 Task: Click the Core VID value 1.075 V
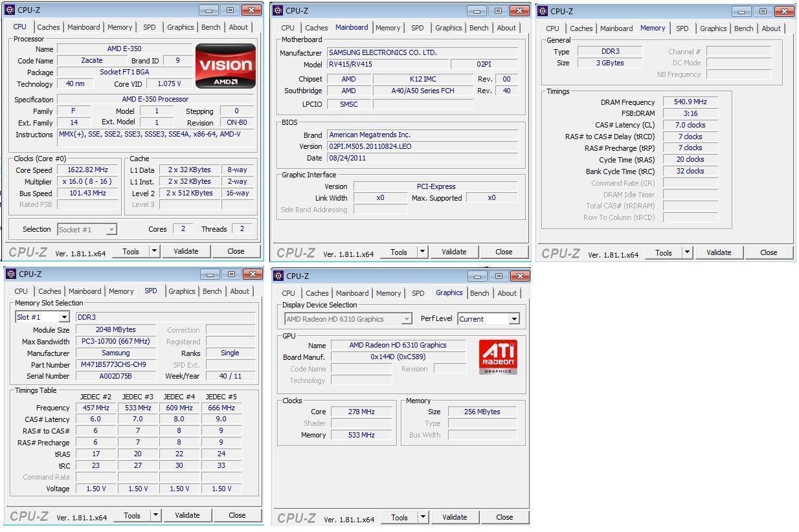click(169, 83)
